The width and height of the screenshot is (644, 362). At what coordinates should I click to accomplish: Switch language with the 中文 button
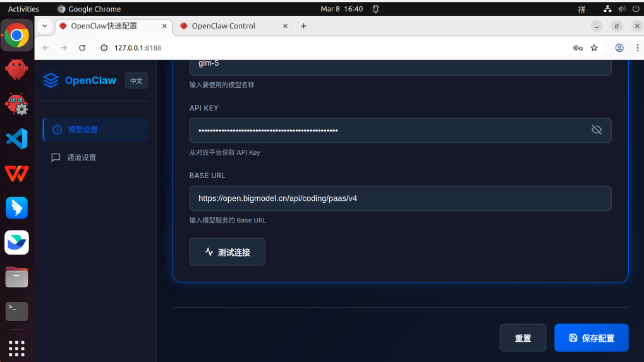pos(136,81)
